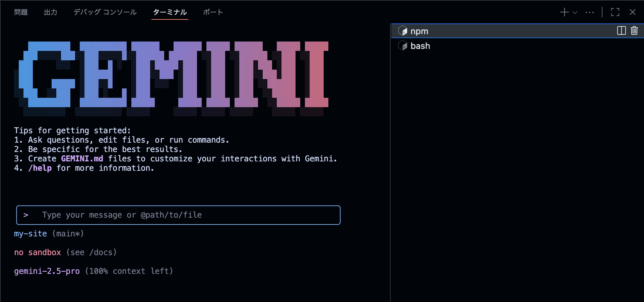644x302 pixels.
Task: Click the no sandbox status indicator
Action: [x=37, y=252]
